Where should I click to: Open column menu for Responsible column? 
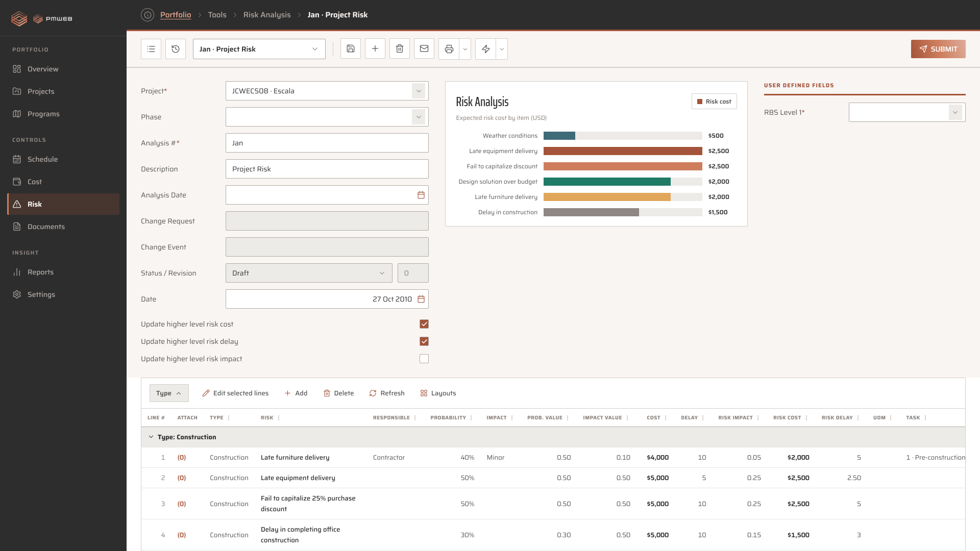(x=415, y=418)
